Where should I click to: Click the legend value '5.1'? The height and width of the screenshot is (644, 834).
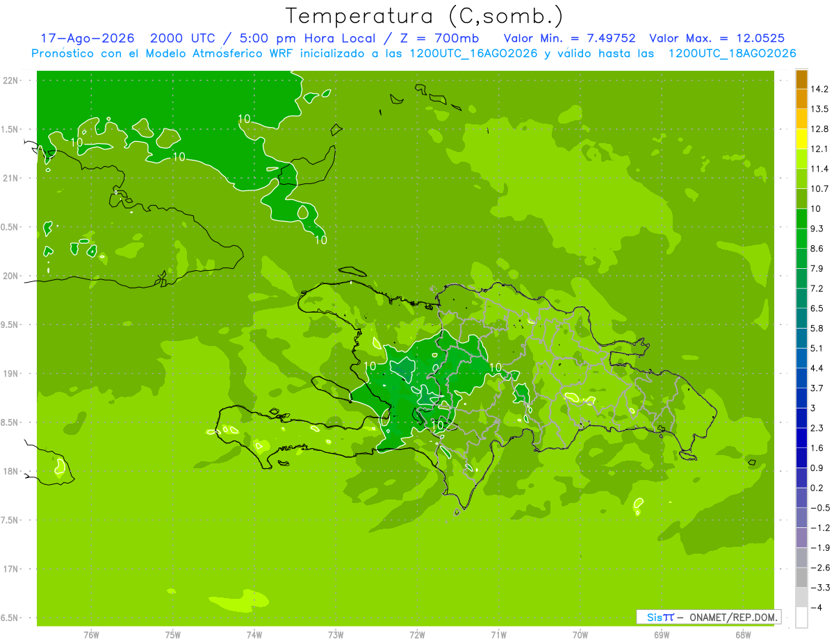817,348
